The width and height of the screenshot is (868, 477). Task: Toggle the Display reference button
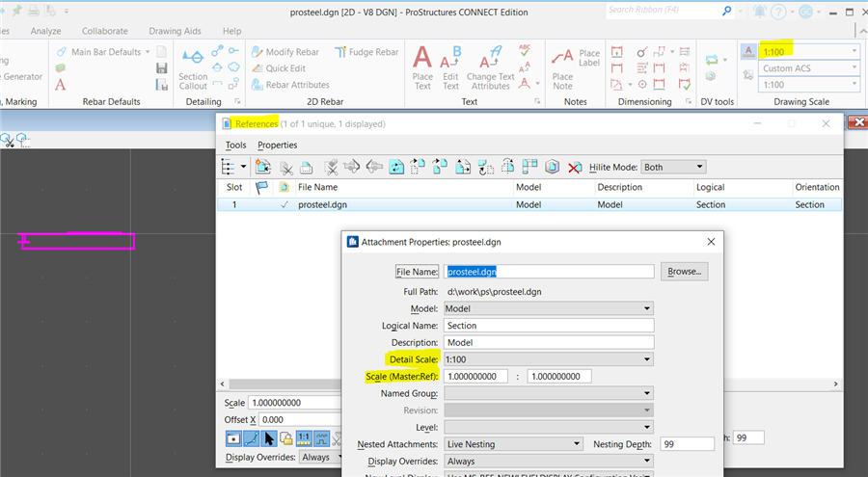pyautogui.click(x=233, y=438)
